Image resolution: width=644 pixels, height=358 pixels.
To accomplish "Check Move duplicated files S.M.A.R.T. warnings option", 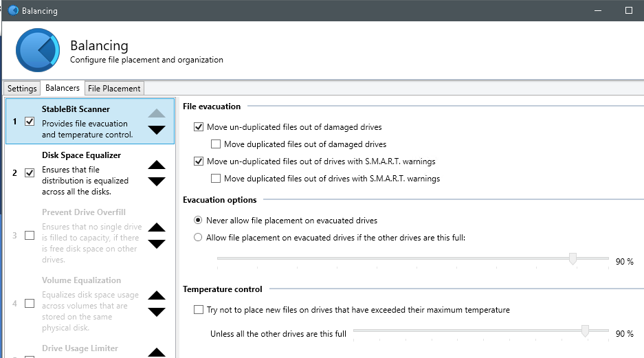I will point(216,179).
